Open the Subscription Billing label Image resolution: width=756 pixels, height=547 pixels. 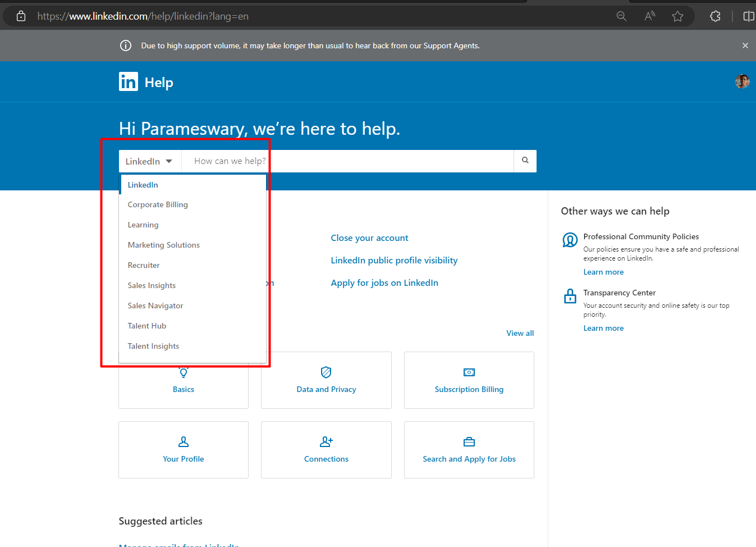point(469,389)
